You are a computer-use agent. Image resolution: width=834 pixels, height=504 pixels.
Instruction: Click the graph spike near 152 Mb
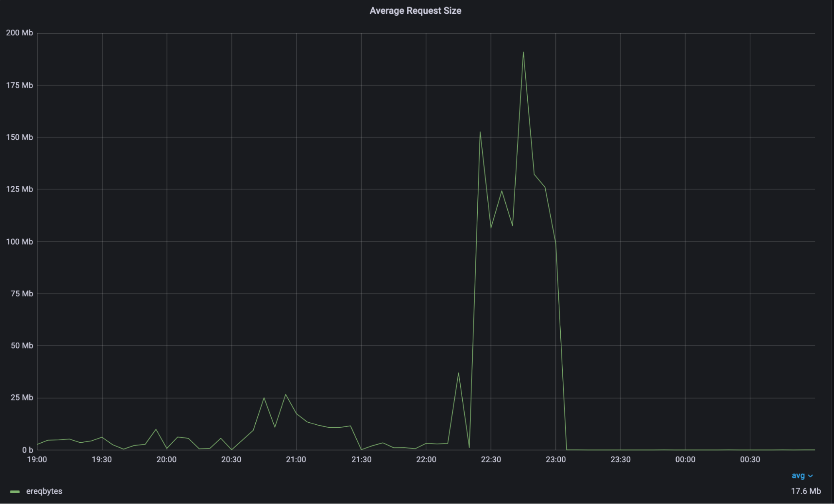(480, 132)
